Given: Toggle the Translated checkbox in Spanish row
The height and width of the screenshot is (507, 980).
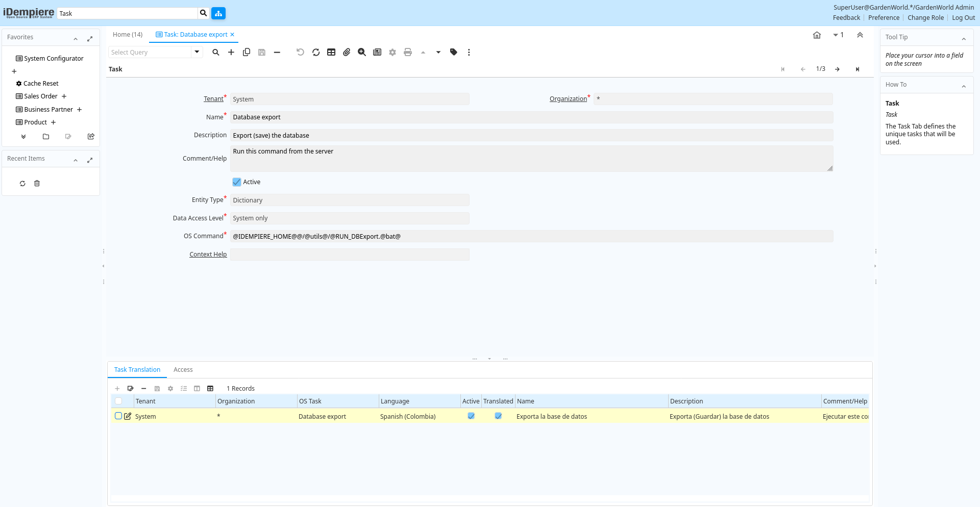Looking at the screenshot, I should tap(498, 416).
